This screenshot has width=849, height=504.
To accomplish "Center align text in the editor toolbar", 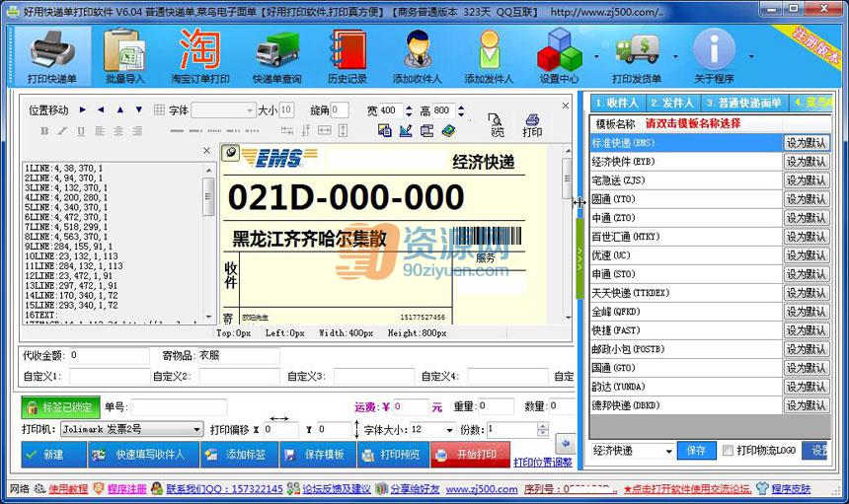I will (118, 130).
